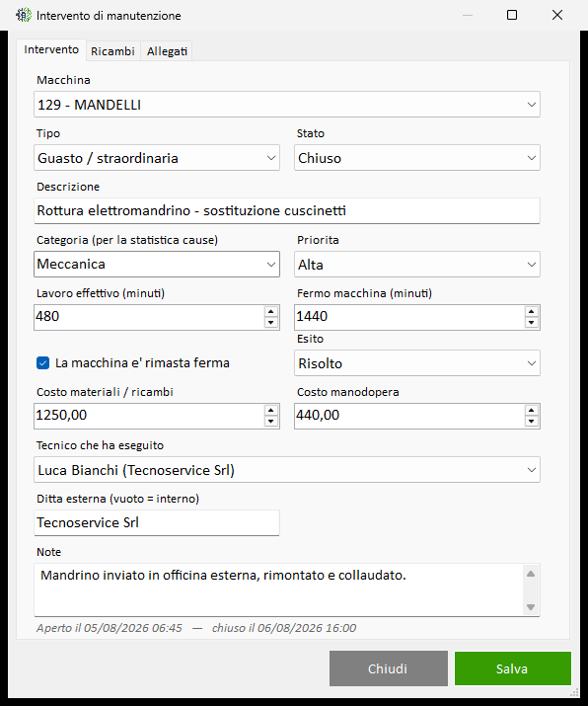Minimize the maintenance window
This screenshot has width=588, height=706.
(x=468, y=16)
